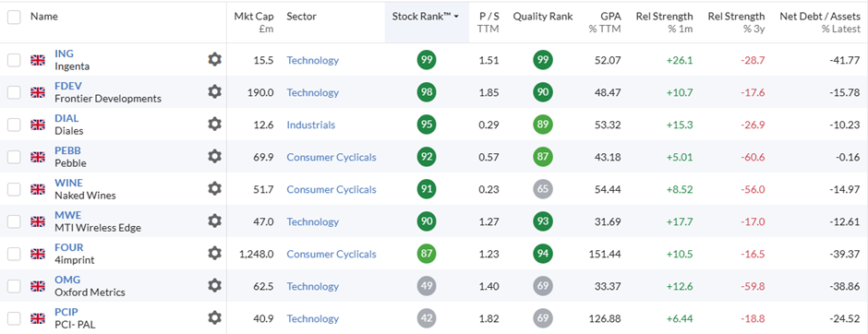
Task: Open settings gear for Frontier Developments row
Action: tap(214, 91)
